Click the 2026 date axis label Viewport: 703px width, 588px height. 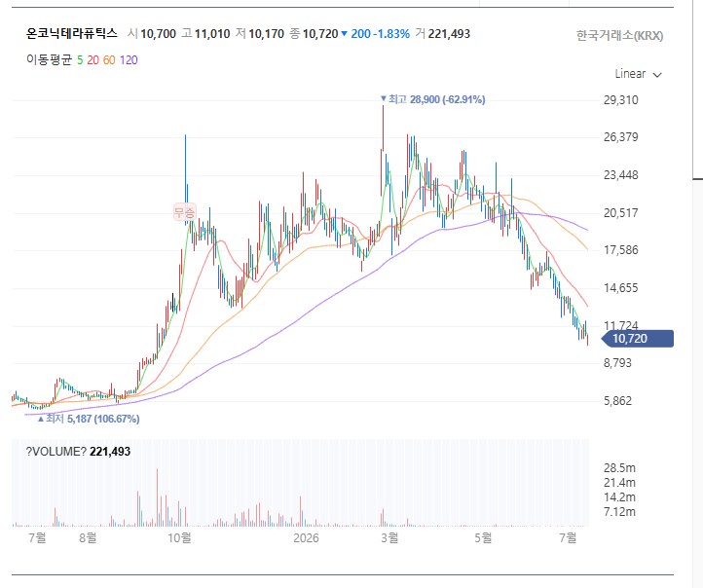306,537
